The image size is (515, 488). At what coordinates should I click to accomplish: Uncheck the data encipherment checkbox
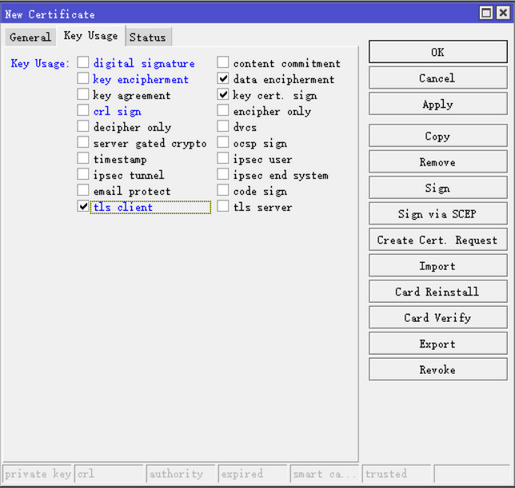point(223,78)
